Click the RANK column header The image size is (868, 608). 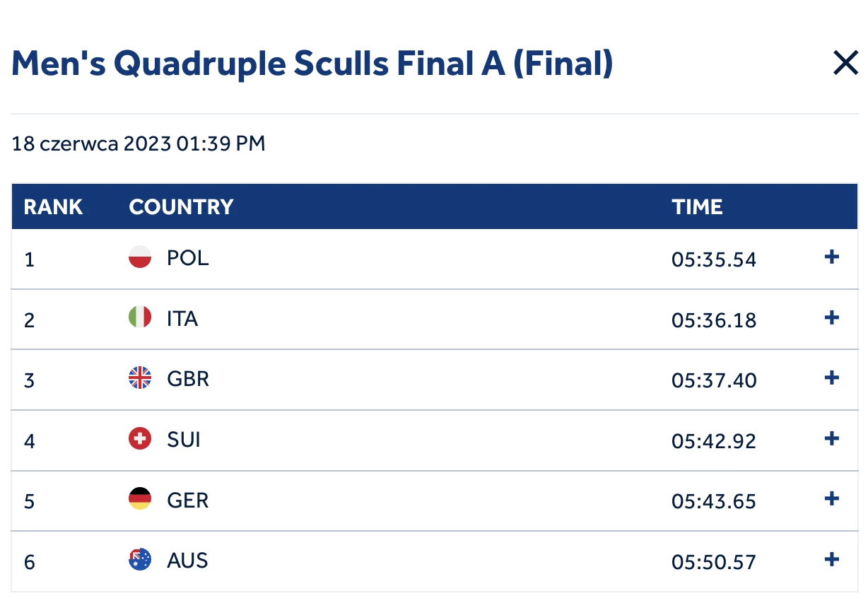click(x=53, y=207)
